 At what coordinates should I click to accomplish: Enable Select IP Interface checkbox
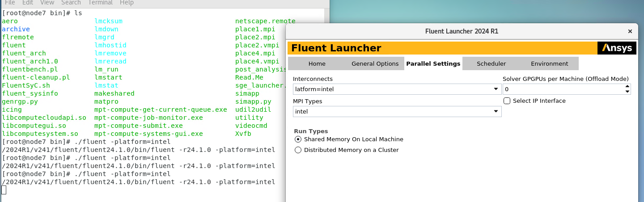click(507, 101)
